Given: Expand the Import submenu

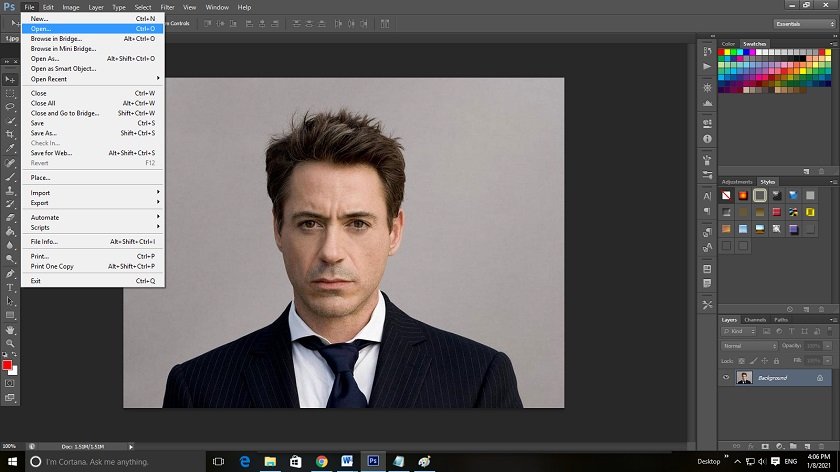Looking at the screenshot, I should coord(93,193).
